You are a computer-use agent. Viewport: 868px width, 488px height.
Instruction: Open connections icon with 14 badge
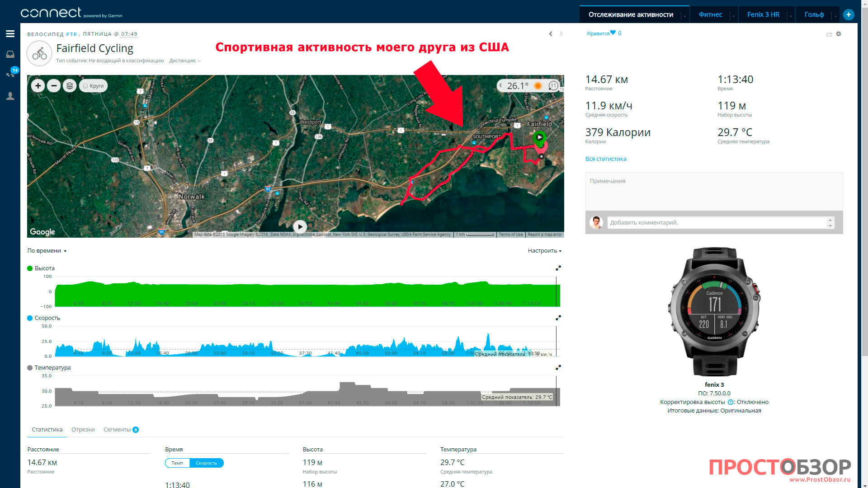click(x=10, y=74)
